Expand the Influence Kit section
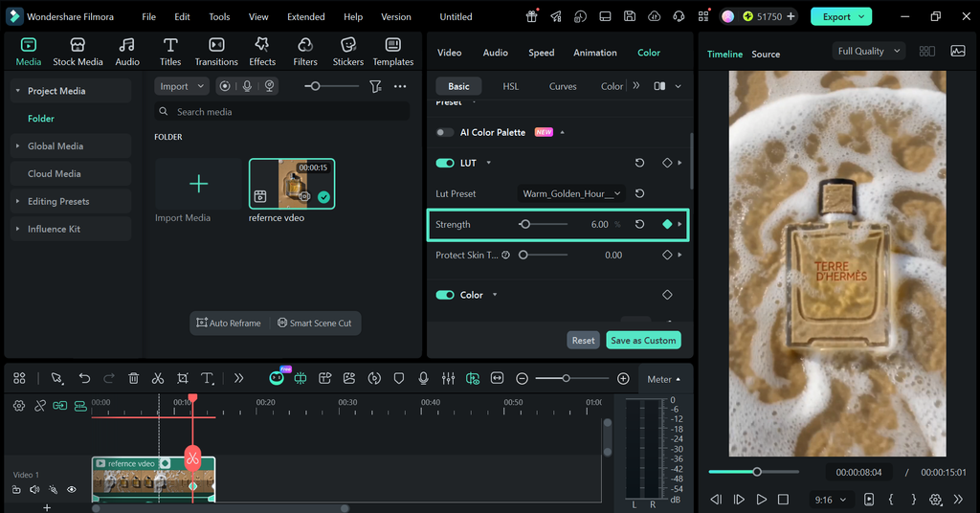 click(17, 230)
